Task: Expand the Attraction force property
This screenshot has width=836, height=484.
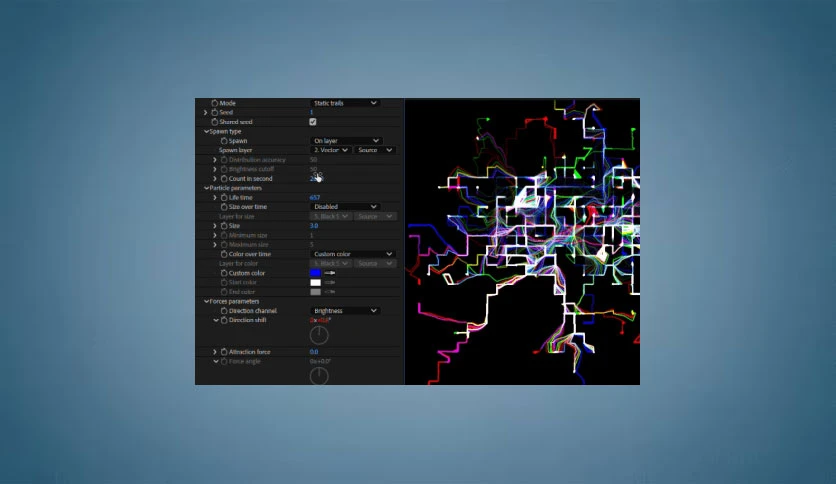Action: pyautogui.click(x=215, y=352)
